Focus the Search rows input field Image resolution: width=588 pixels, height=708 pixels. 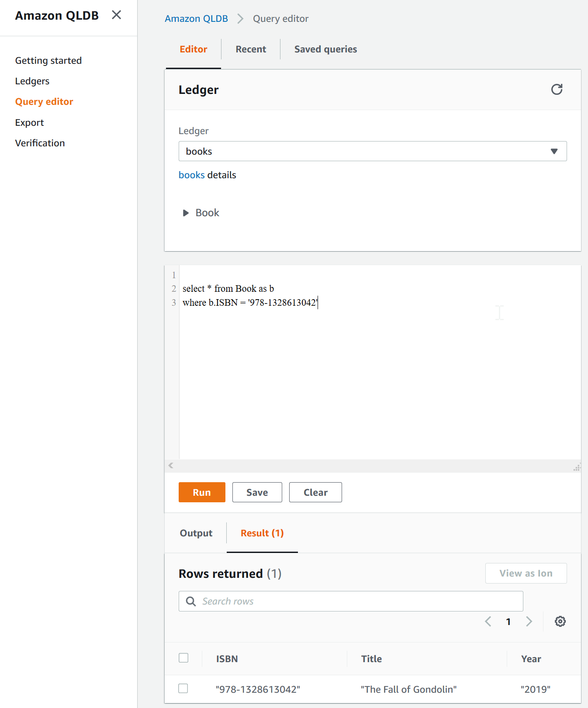point(351,601)
